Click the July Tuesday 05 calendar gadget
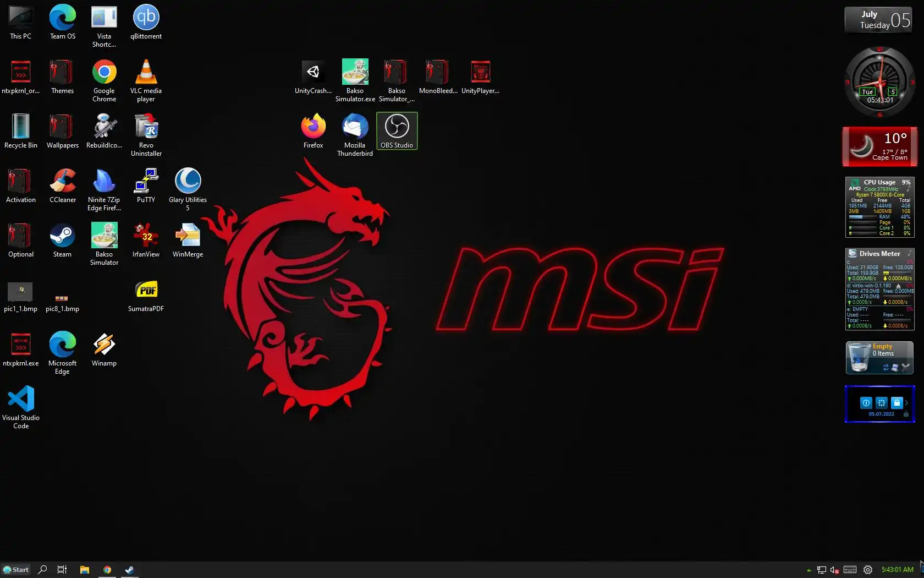924x578 pixels. (878, 20)
